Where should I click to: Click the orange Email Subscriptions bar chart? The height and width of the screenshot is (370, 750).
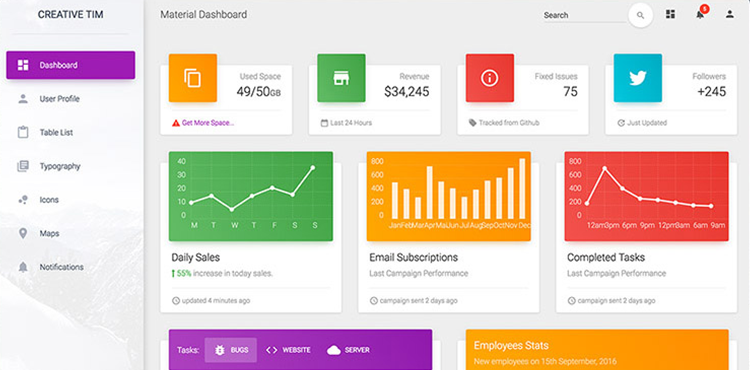pyautogui.click(x=449, y=196)
